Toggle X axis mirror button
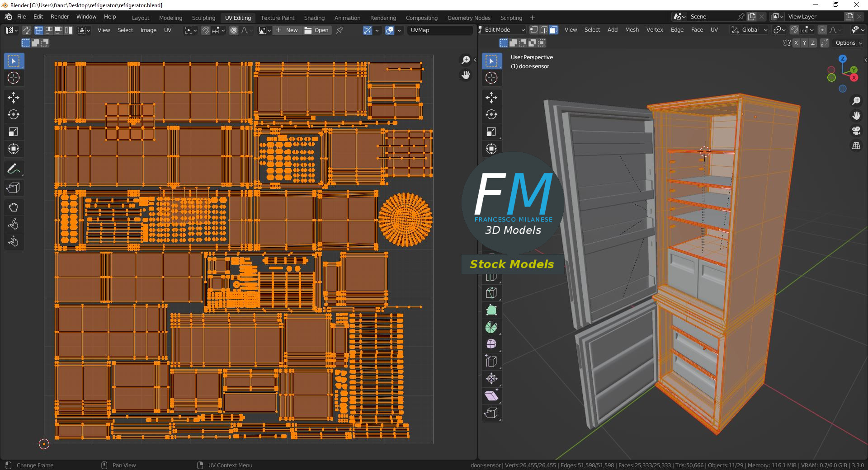 pos(796,43)
